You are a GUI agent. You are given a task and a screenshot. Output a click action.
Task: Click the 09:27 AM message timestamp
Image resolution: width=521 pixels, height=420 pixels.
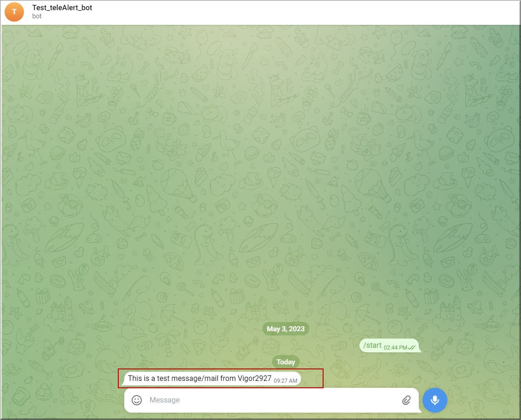285,381
